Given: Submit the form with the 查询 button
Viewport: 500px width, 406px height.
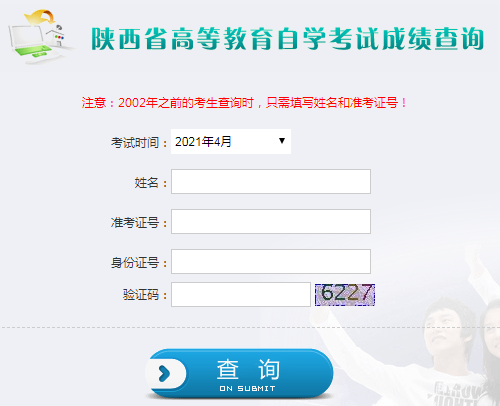Looking at the screenshot, I should pos(239,373).
